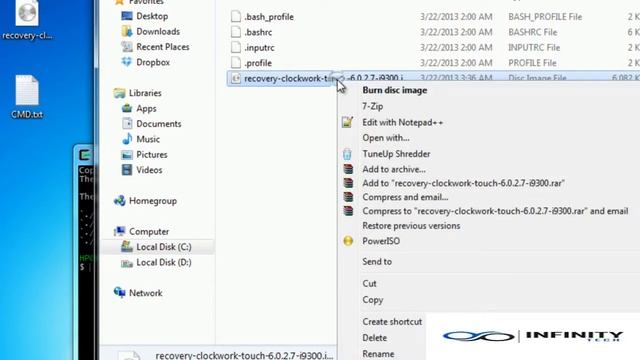The image size is (640, 360).
Task: Select recovery-clockwork-touch disc image file row
Action: 433,78
